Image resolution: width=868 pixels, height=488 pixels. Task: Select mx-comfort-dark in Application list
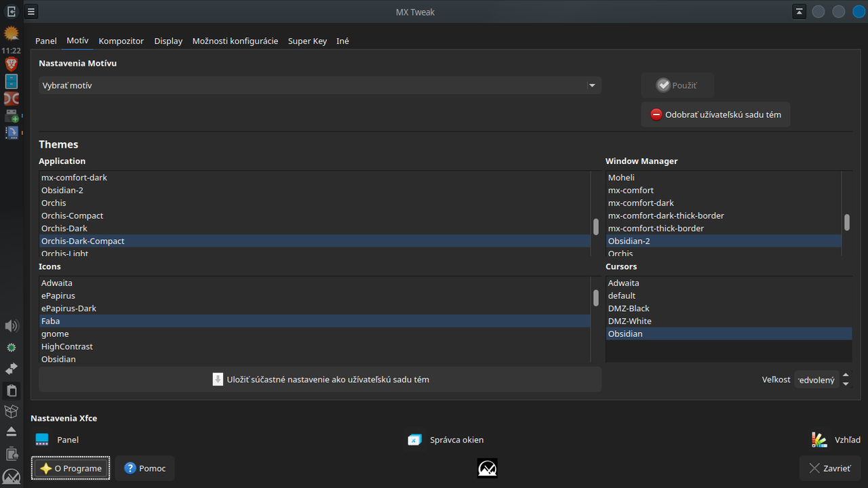[x=315, y=178]
